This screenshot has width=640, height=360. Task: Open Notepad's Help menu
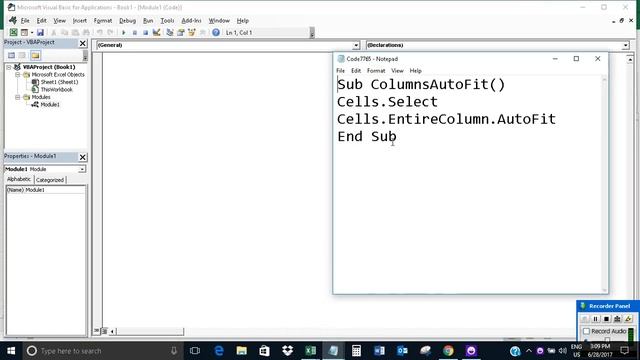point(416,71)
